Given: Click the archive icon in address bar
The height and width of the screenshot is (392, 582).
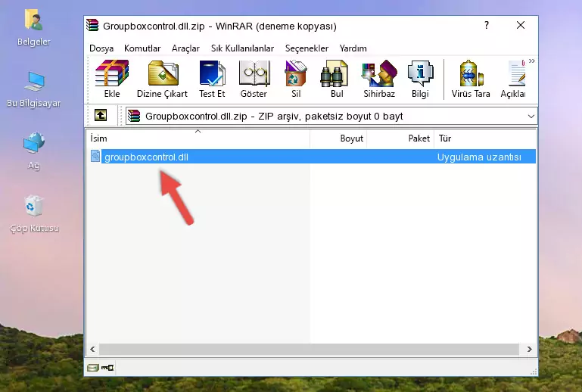Looking at the screenshot, I should (134, 116).
